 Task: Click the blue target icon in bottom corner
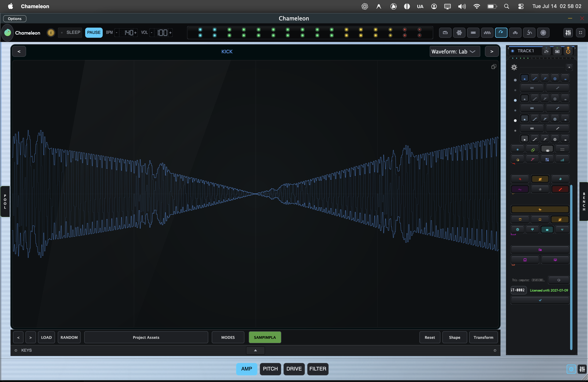tap(571, 369)
